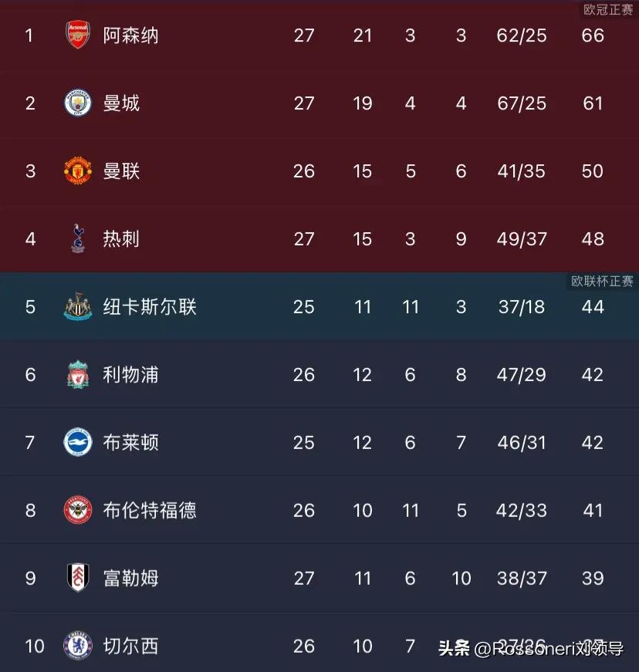Open the Manchester City crest icon
The height and width of the screenshot is (672, 639).
(78, 103)
